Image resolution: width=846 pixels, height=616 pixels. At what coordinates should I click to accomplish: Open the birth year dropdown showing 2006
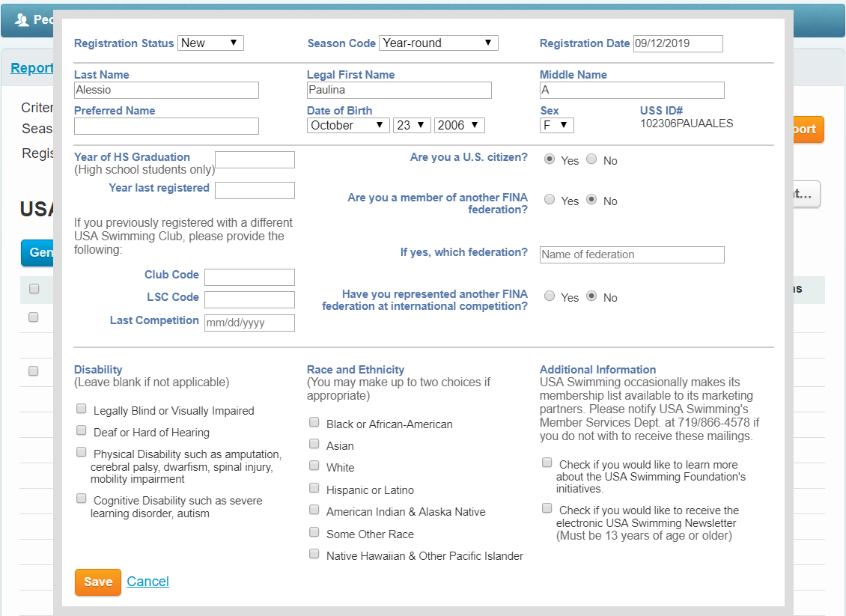click(x=459, y=125)
